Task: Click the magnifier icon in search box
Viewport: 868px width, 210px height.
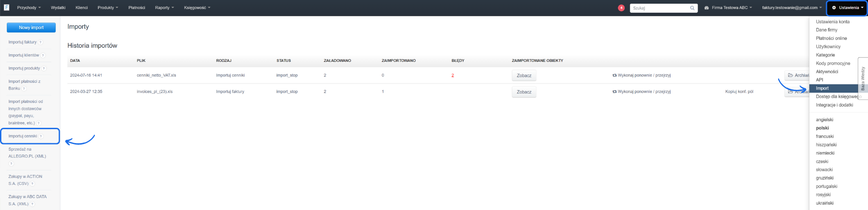Action: [x=692, y=8]
